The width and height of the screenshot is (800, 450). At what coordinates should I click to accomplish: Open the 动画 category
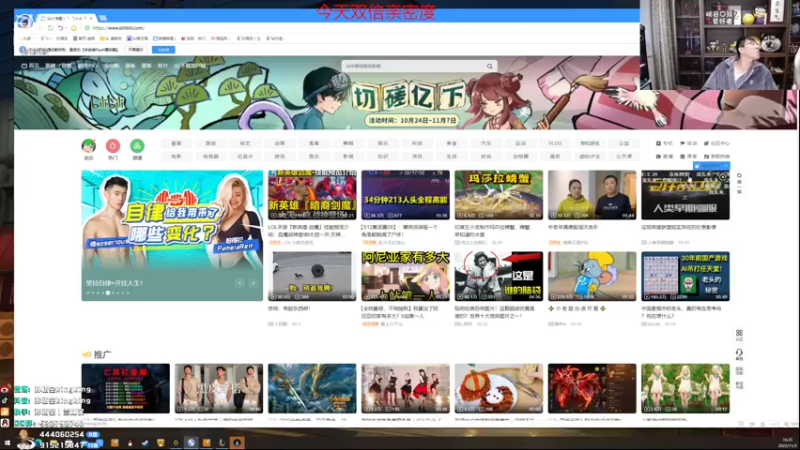[280, 143]
